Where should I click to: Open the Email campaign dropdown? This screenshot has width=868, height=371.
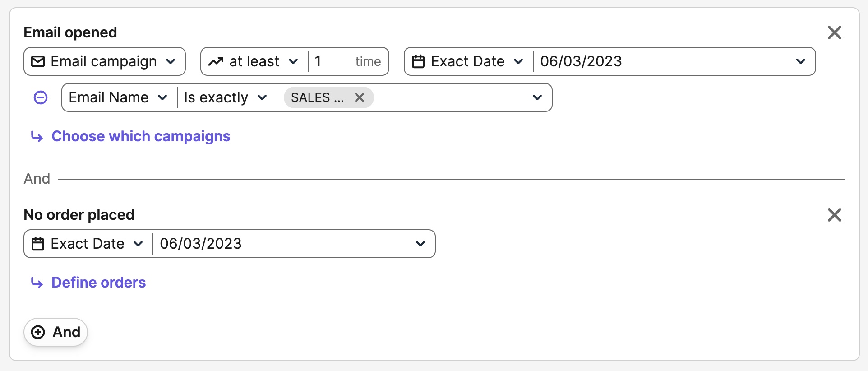pos(105,61)
